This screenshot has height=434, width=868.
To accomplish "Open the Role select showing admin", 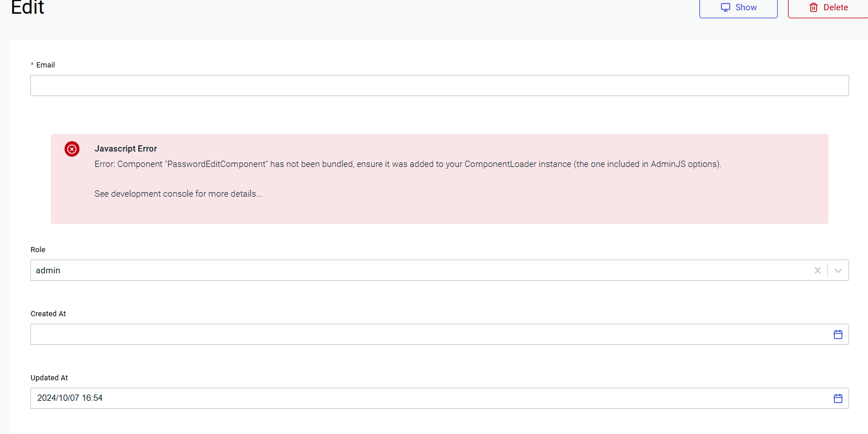I will coord(439,270).
